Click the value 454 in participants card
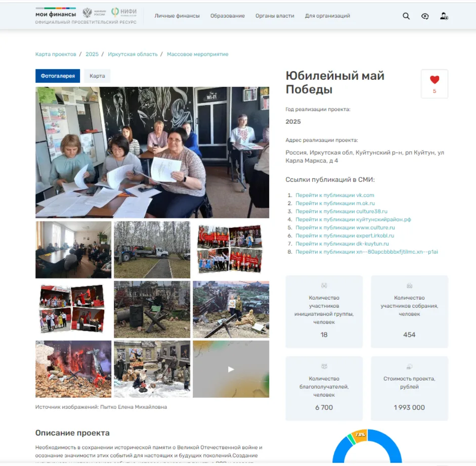 tap(409, 335)
